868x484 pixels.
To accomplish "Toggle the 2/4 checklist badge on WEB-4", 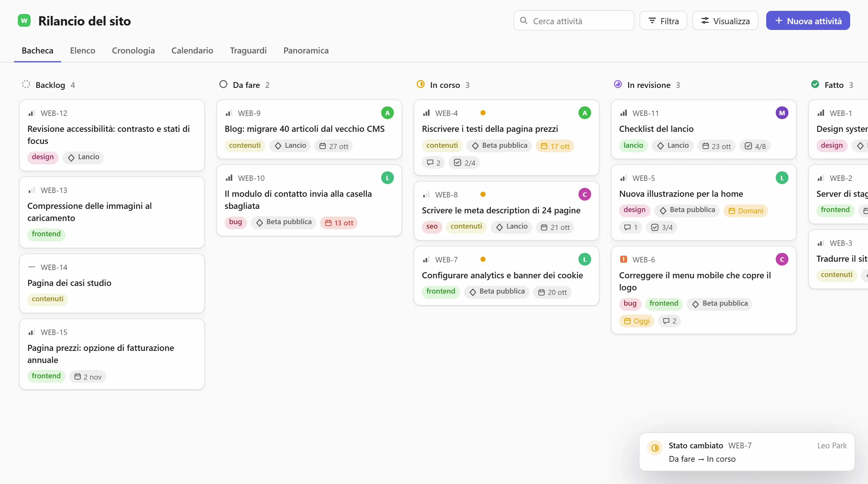I will click(464, 163).
